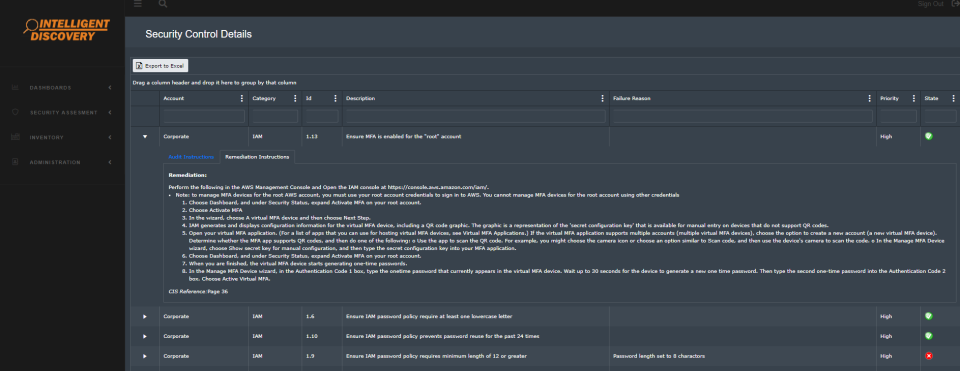Switch to the Audit Instructions tab
Screen dimensions: 960x371
(x=191, y=157)
